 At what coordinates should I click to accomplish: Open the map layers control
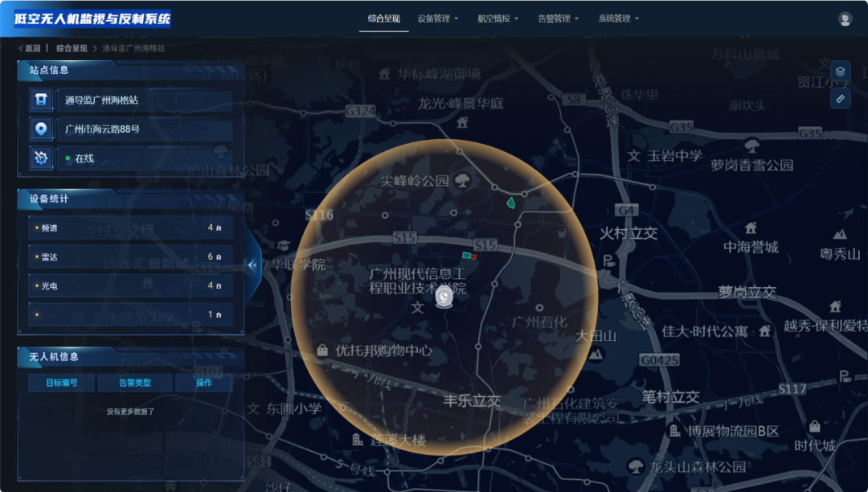pos(840,72)
